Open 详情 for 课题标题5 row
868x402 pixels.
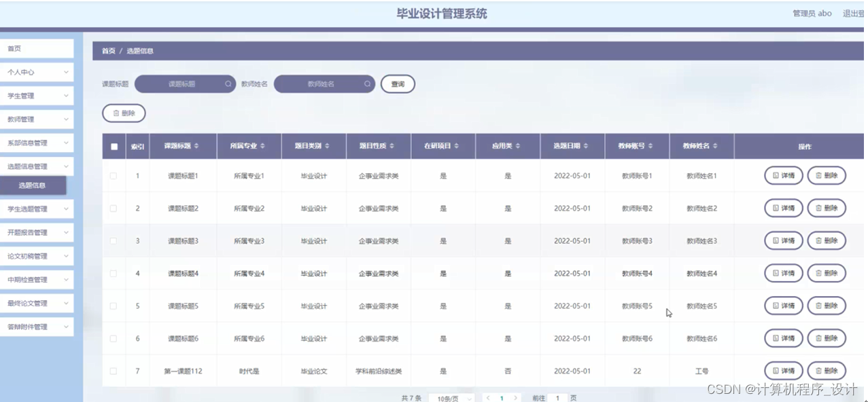(x=784, y=306)
